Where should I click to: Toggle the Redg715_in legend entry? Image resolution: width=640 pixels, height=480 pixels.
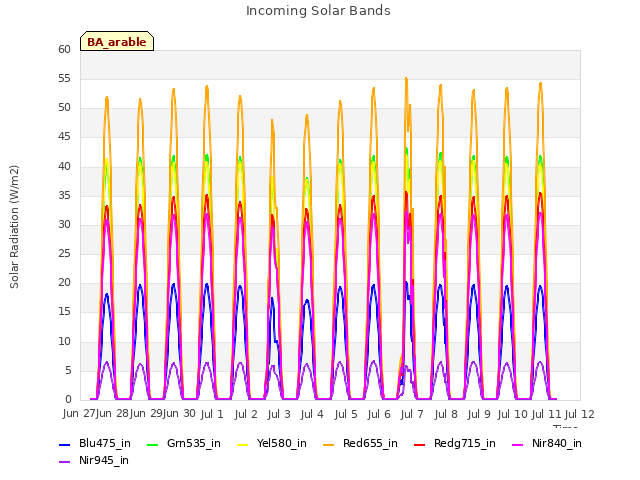point(455,443)
